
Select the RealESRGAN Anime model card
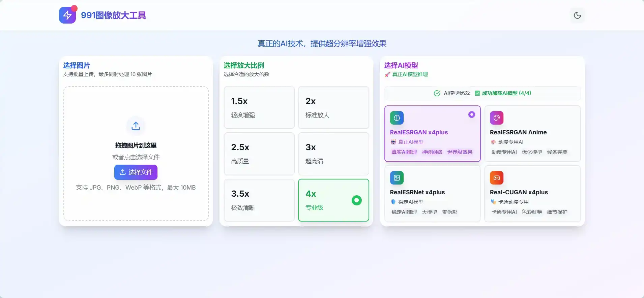coord(532,134)
